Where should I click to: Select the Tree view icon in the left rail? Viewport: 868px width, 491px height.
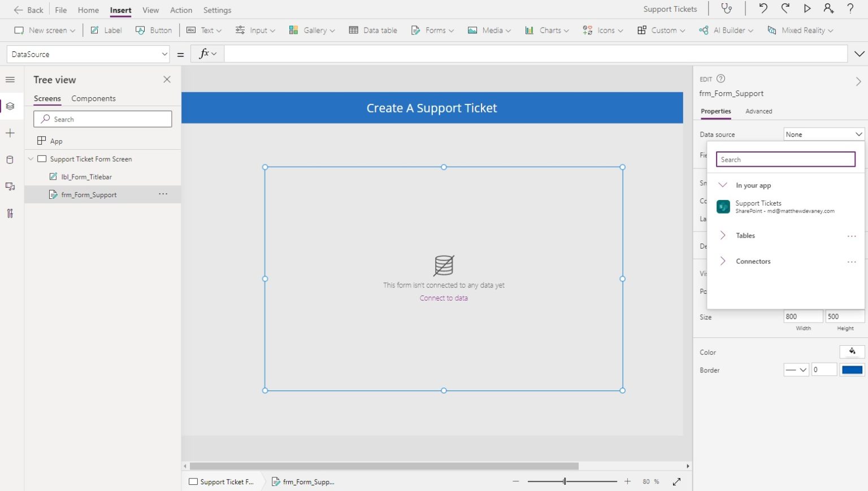[x=10, y=106]
